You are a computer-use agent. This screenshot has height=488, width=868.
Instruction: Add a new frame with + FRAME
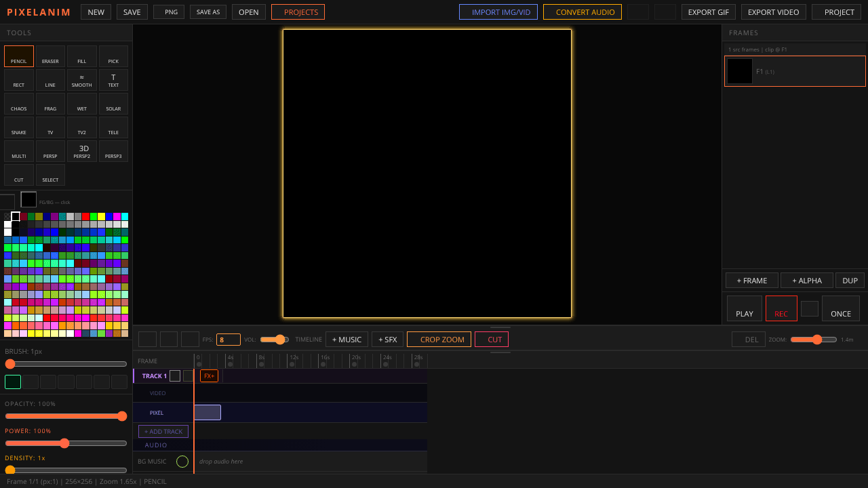(752, 281)
